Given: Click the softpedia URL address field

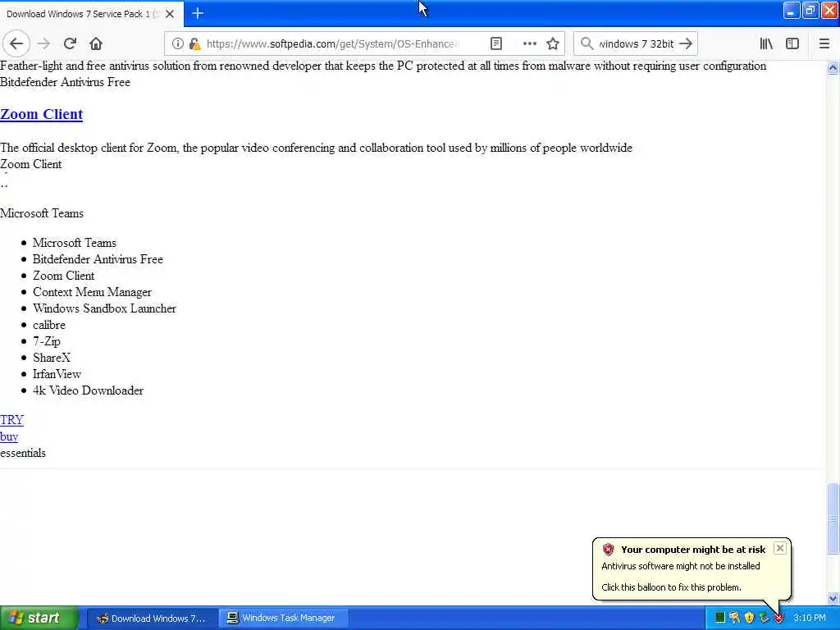Looking at the screenshot, I should pyautogui.click(x=332, y=43).
